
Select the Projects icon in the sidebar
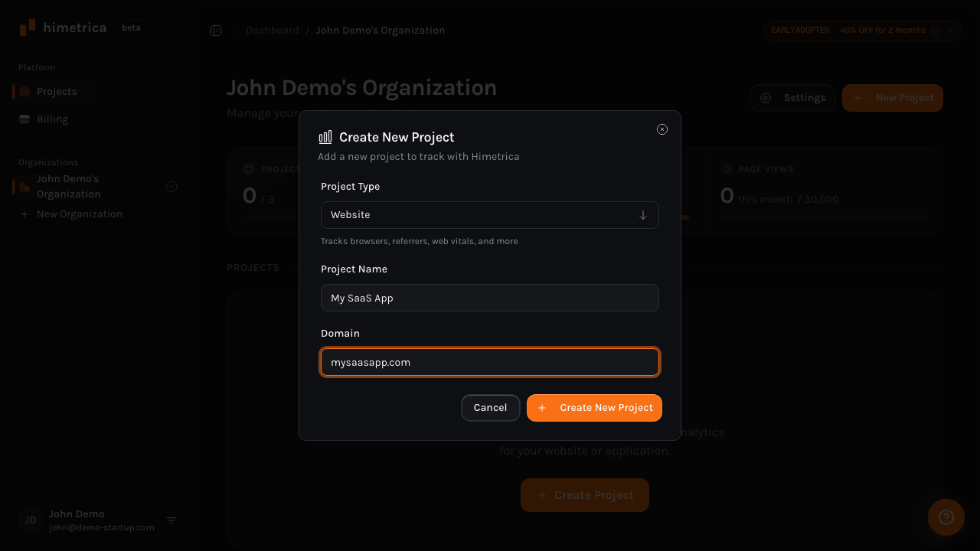point(25,91)
